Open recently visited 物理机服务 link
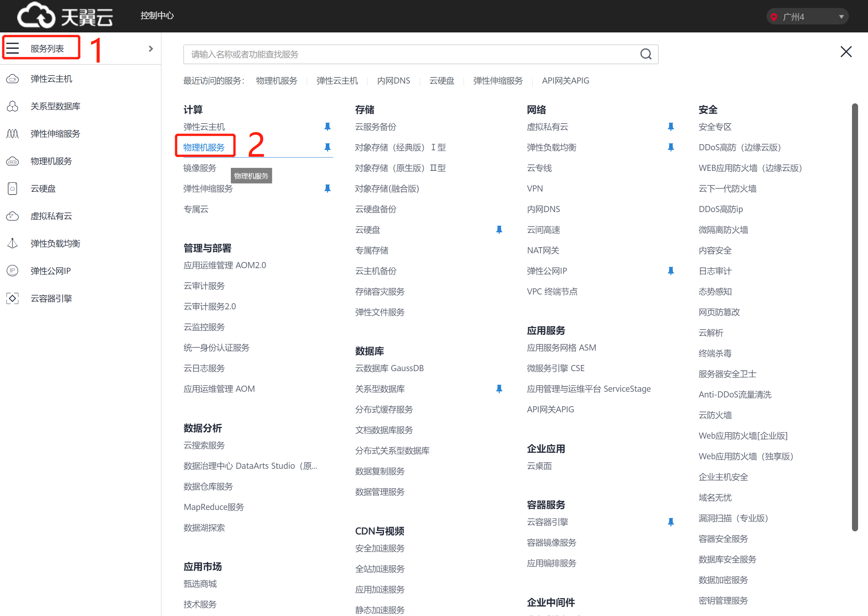 click(277, 81)
